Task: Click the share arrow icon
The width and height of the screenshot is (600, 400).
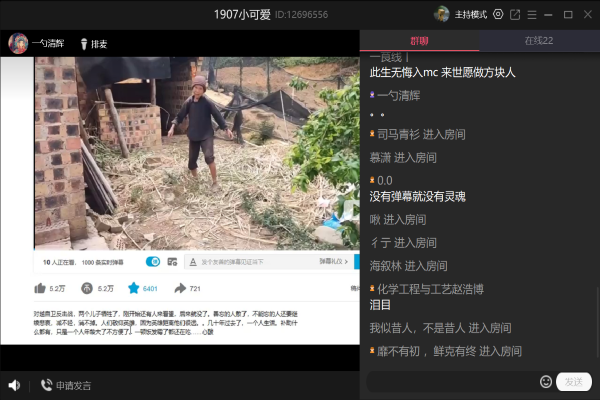Action: tap(180, 288)
